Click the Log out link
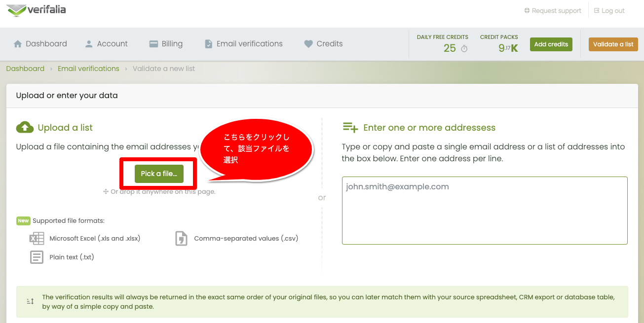Image resolution: width=644 pixels, height=323 pixels. 609,10
